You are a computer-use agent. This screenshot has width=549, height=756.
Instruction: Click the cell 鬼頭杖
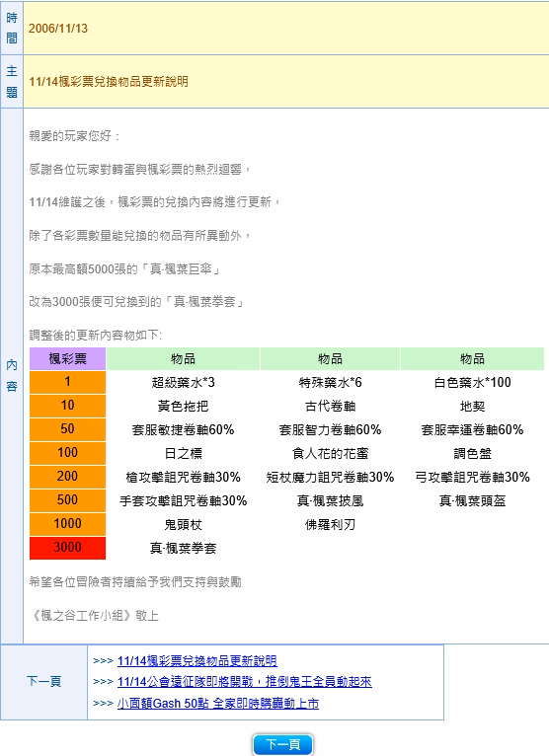pyautogui.click(x=184, y=524)
